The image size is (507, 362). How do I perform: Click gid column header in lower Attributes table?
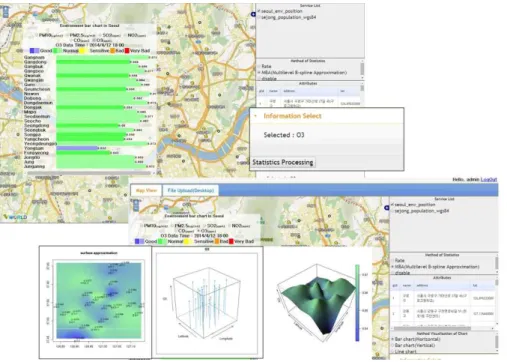(395, 286)
